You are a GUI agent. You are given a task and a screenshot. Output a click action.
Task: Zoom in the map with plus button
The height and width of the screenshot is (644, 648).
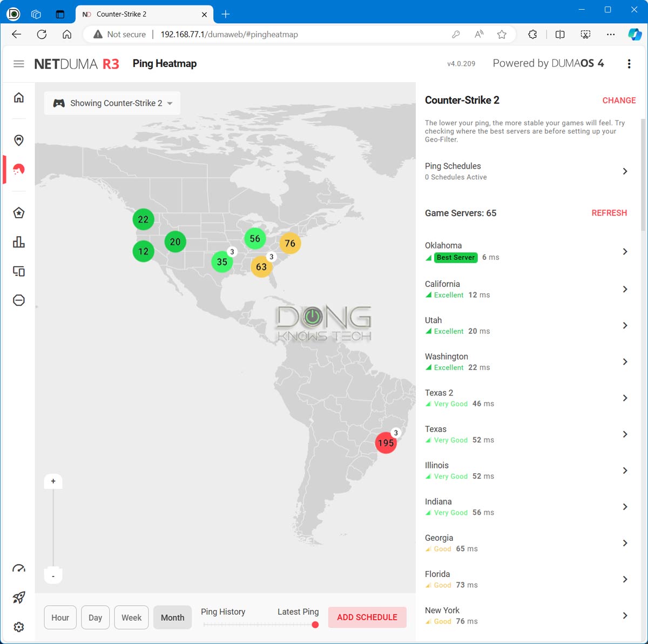point(53,481)
